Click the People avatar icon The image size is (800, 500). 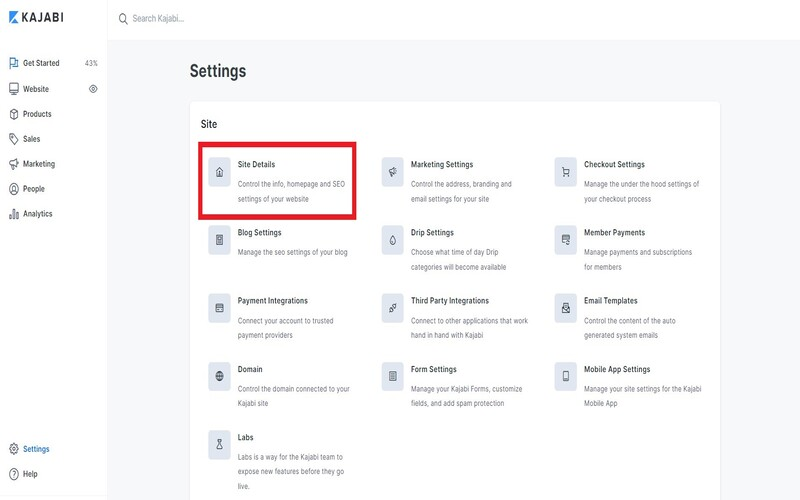(14, 189)
